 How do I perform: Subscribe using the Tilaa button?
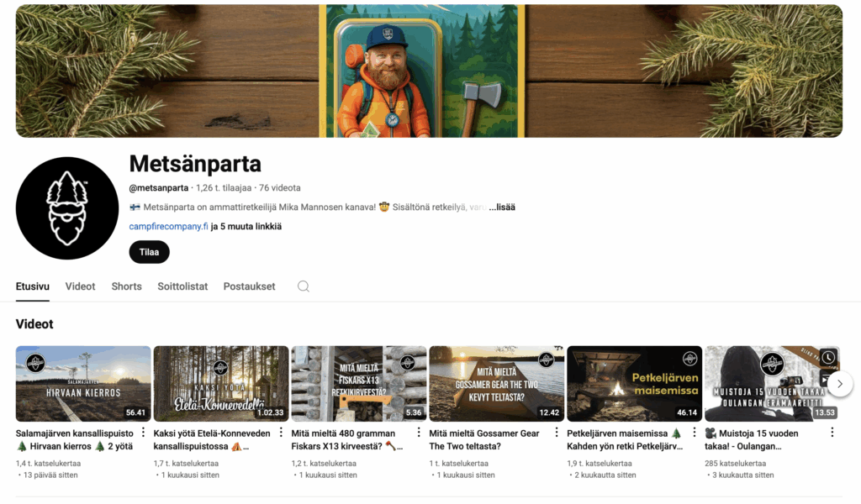tap(149, 252)
